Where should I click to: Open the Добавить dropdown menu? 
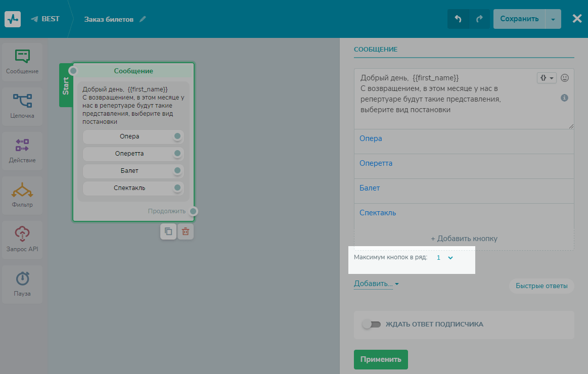coord(376,284)
